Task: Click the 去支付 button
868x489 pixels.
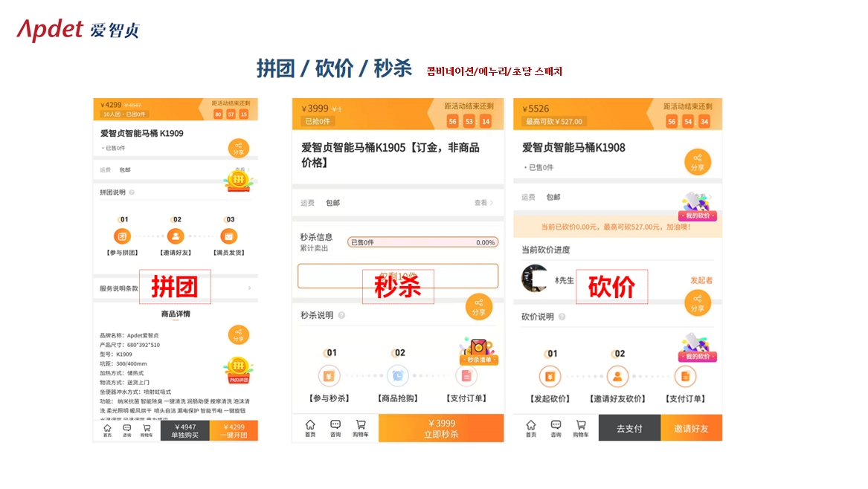Action: click(x=629, y=428)
